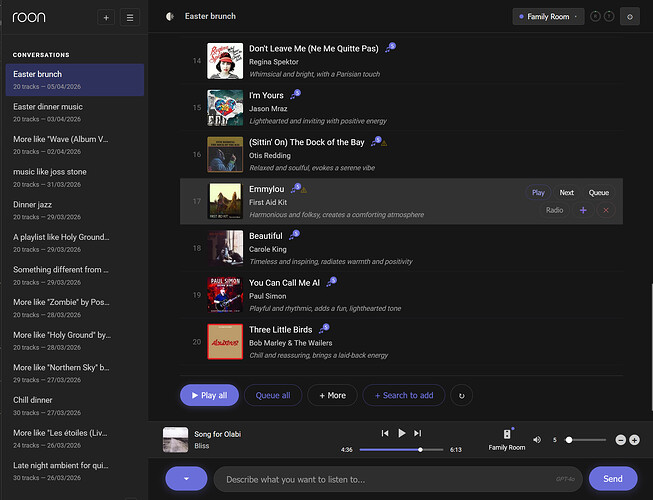The height and width of the screenshot is (500, 653).
Task: Click the Song for Olabi title in player
Action: (217, 434)
